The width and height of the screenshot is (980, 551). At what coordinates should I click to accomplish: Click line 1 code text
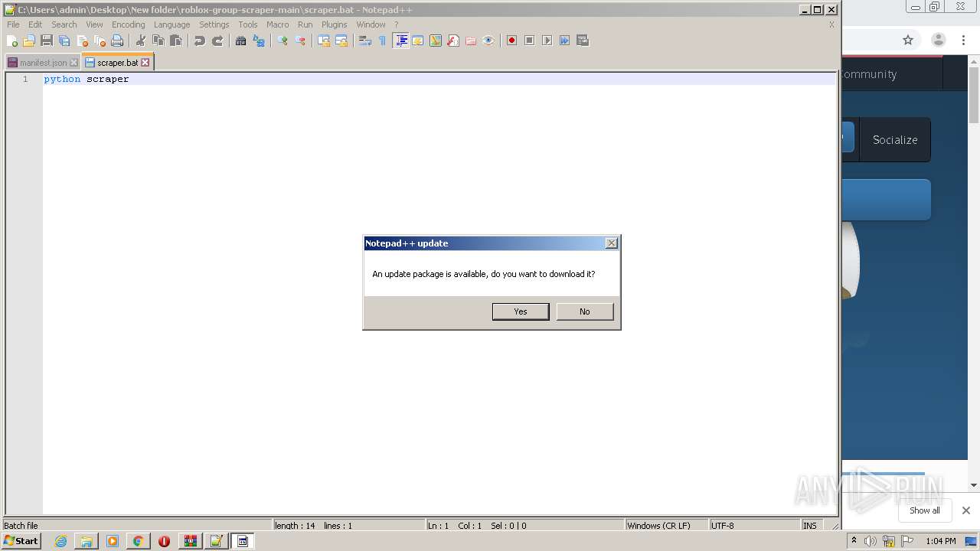pyautogui.click(x=87, y=79)
